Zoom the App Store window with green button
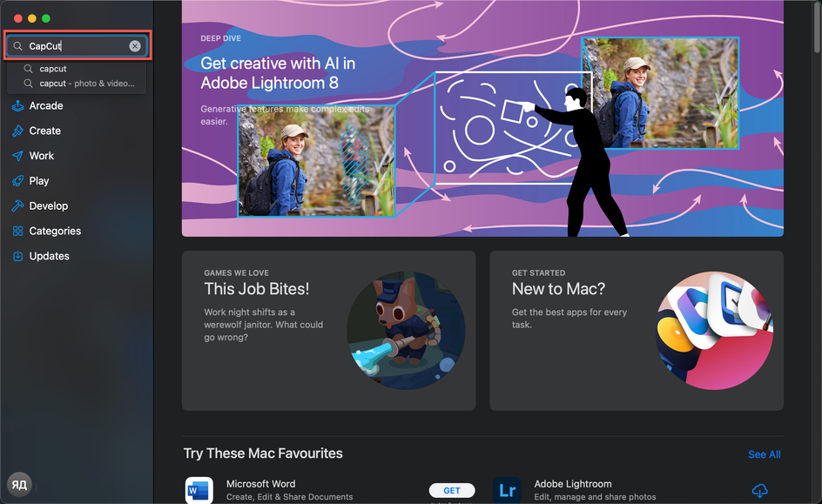822x504 pixels. coord(46,18)
